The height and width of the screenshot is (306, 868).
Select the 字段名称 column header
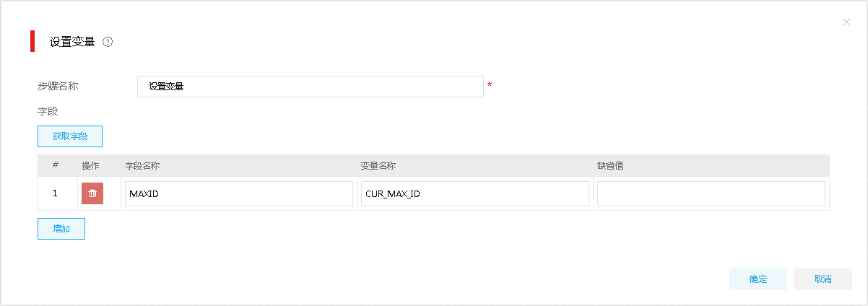(x=142, y=165)
